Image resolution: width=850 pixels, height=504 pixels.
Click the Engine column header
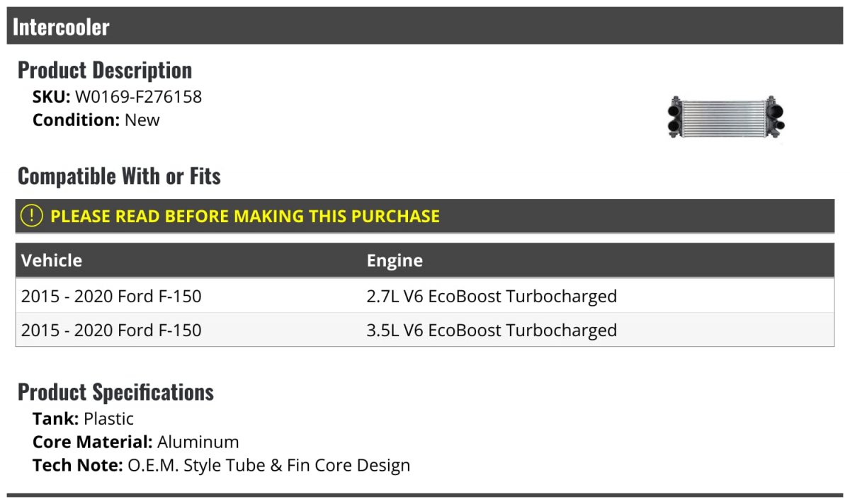click(395, 260)
